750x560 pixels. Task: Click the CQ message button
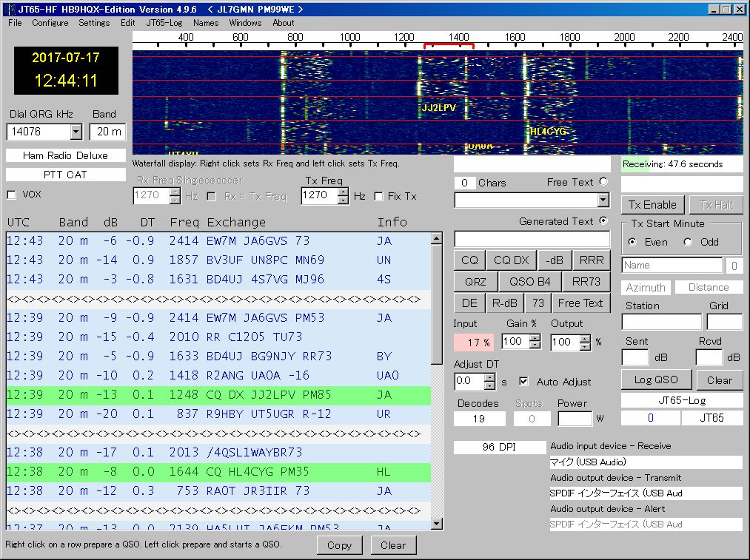[x=469, y=260]
